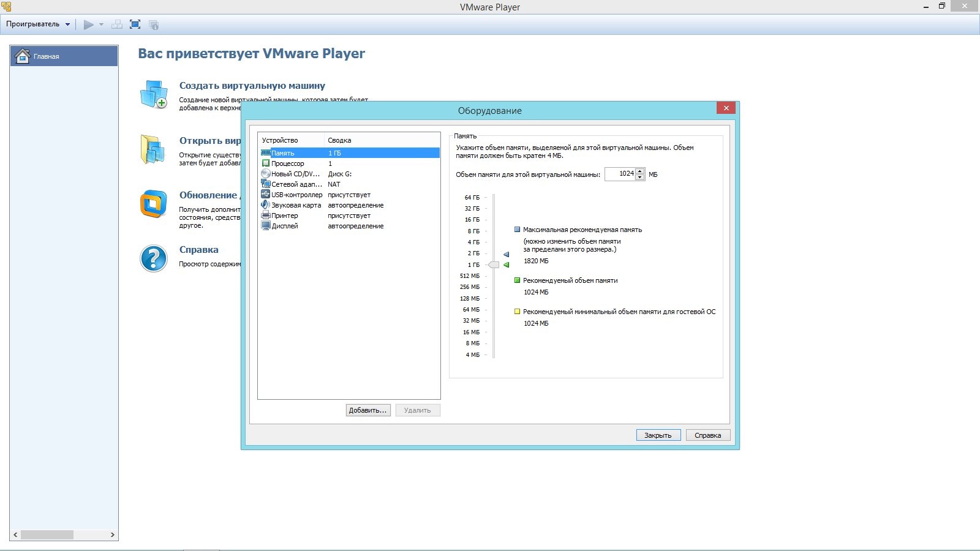
Task: Click the power on play icon
Action: (88, 24)
